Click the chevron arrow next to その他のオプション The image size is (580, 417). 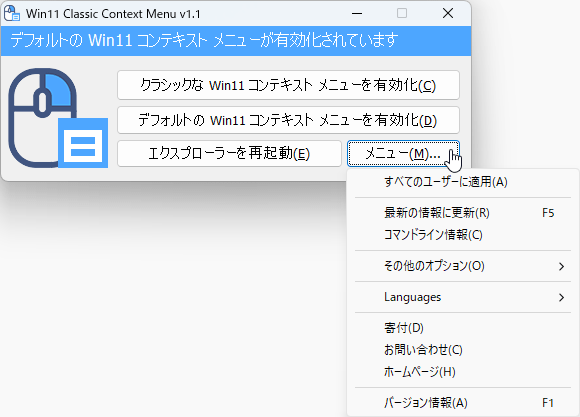(x=562, y=266)
